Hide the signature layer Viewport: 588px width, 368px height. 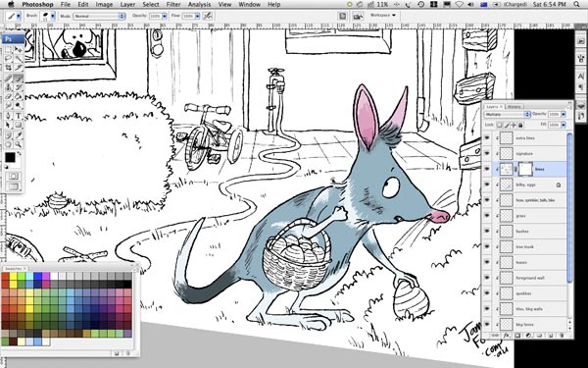pos(487,153)
